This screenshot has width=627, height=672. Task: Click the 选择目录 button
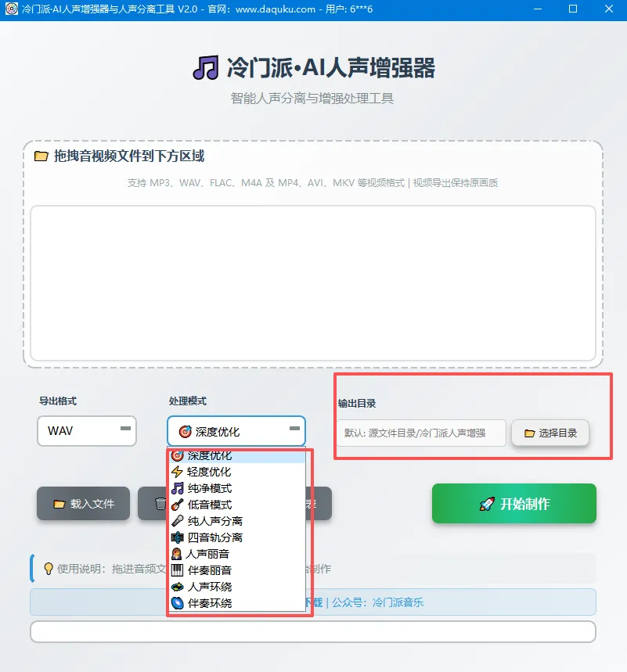coord(550,433)
